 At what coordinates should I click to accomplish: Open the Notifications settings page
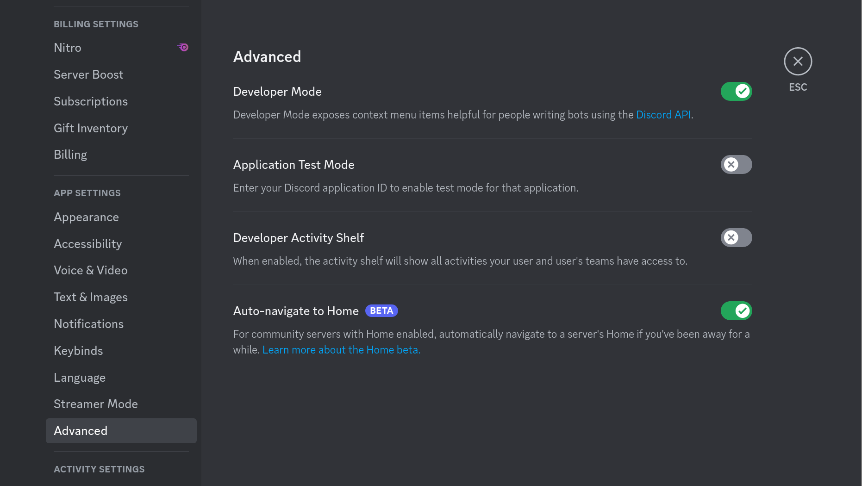click(88, 323)
